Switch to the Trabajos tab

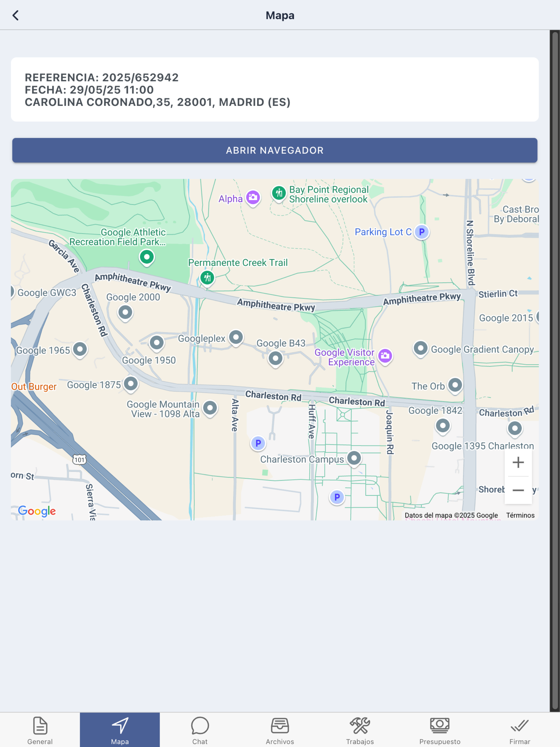coord(360,730)
